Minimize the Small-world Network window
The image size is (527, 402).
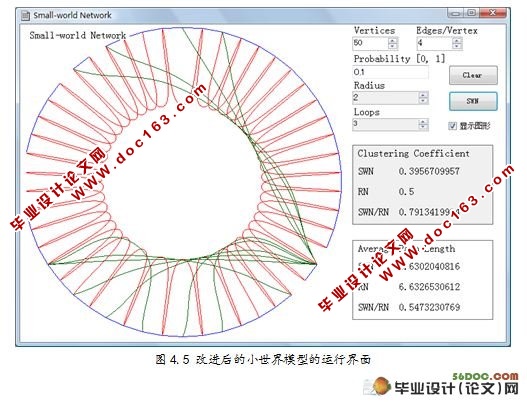456,13
